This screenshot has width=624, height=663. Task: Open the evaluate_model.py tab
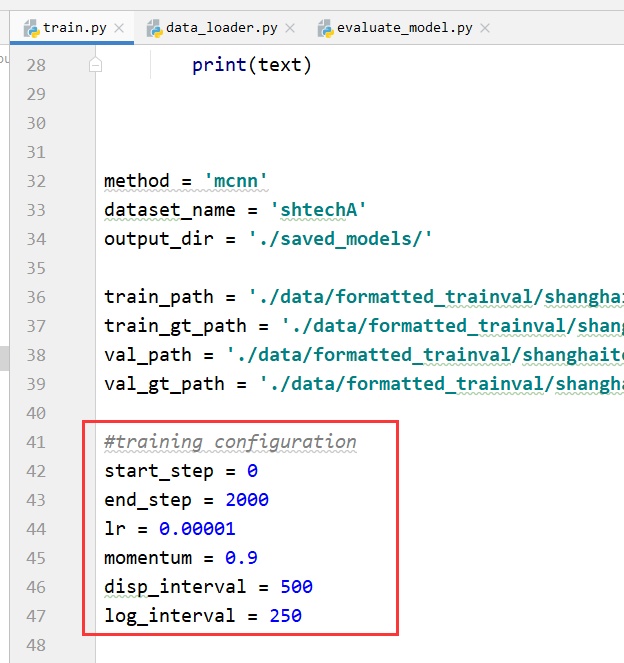[405, 28]
